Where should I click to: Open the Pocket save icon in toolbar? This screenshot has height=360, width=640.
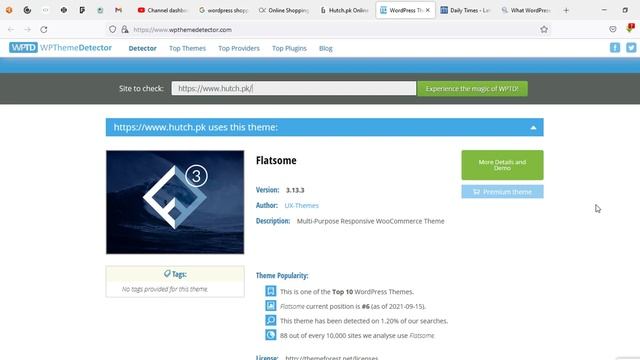(613, 29)
